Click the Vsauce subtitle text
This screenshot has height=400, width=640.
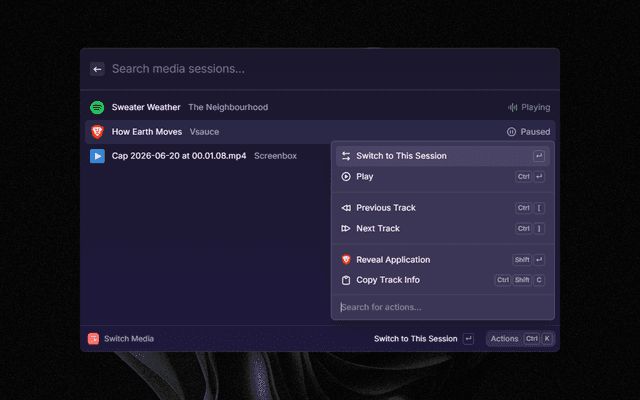coord(204,132)
